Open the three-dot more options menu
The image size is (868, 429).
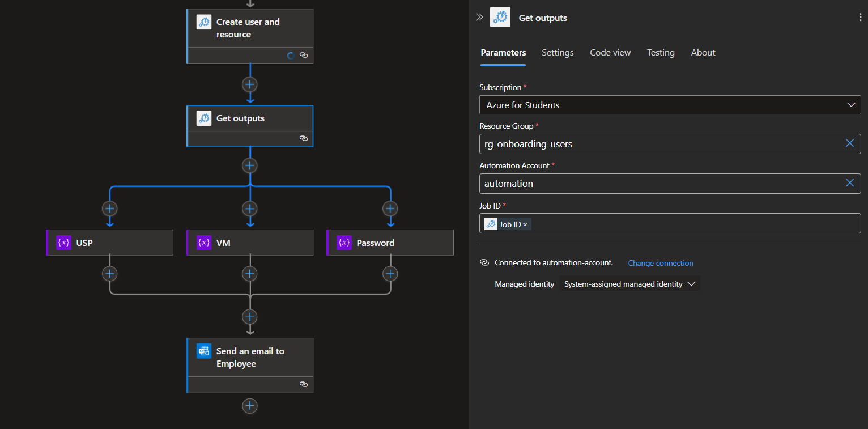click(x=861, y=18)
